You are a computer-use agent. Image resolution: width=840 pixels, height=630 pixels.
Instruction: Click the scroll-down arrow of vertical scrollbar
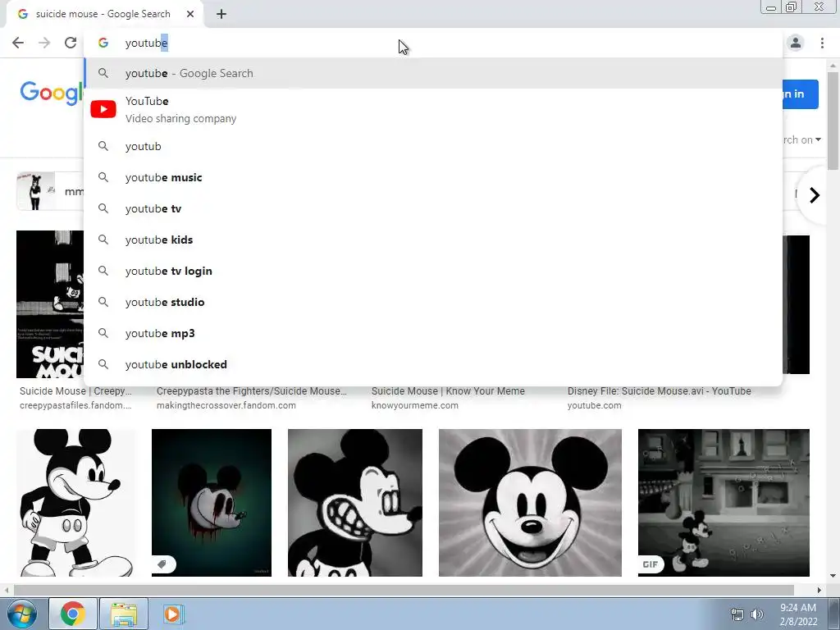[x=833, y=576]
